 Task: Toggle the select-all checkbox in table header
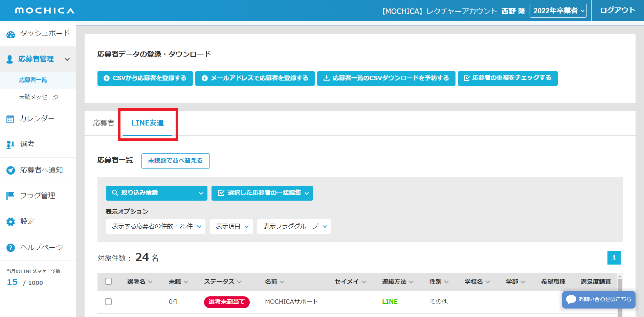[x=108, y=281]
